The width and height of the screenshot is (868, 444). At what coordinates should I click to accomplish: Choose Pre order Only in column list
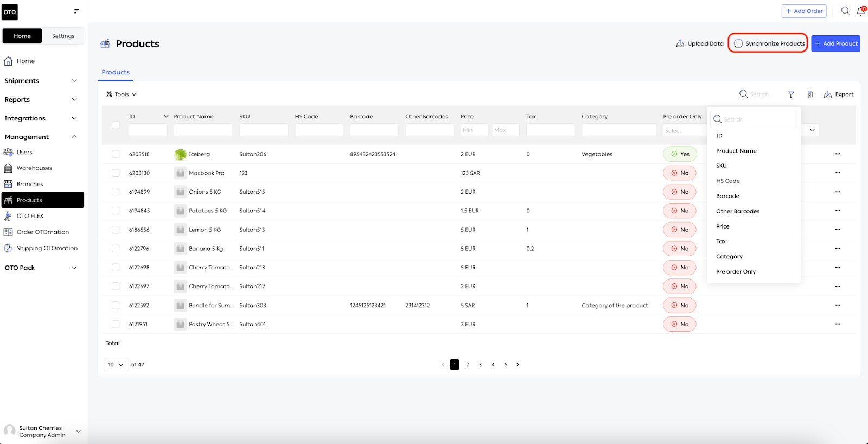click(x=736, y=272)
